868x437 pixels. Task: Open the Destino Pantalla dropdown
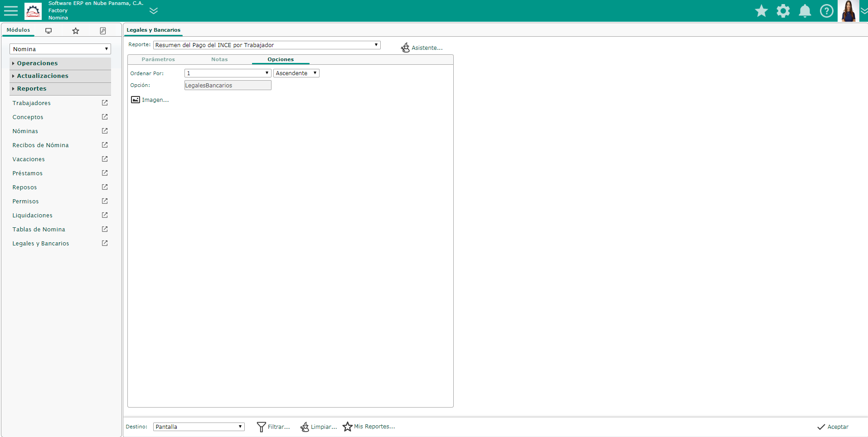[199, 427]
